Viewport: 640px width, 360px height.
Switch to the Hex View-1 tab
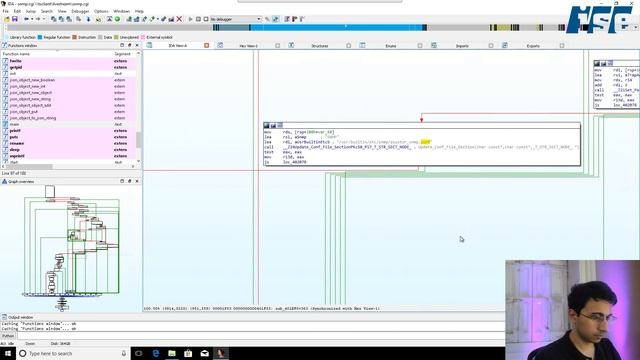coord(249,46)
